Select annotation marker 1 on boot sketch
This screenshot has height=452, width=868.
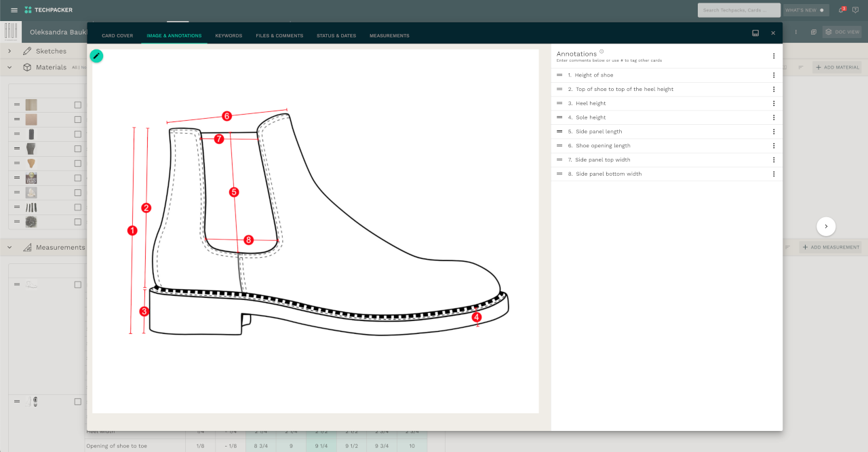tap(132, 231)
